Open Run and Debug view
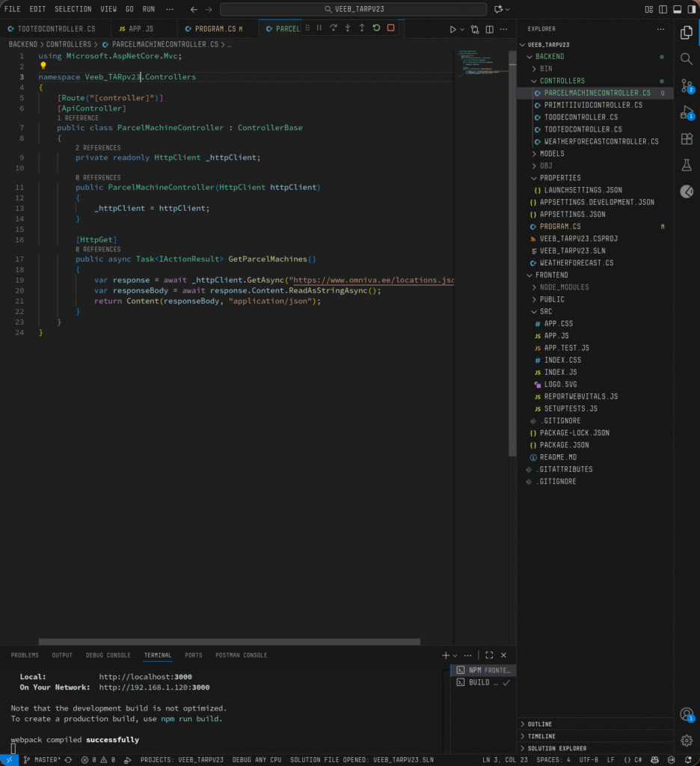The image size is (700, 766). pyautogui.click(x=687, y=112)
